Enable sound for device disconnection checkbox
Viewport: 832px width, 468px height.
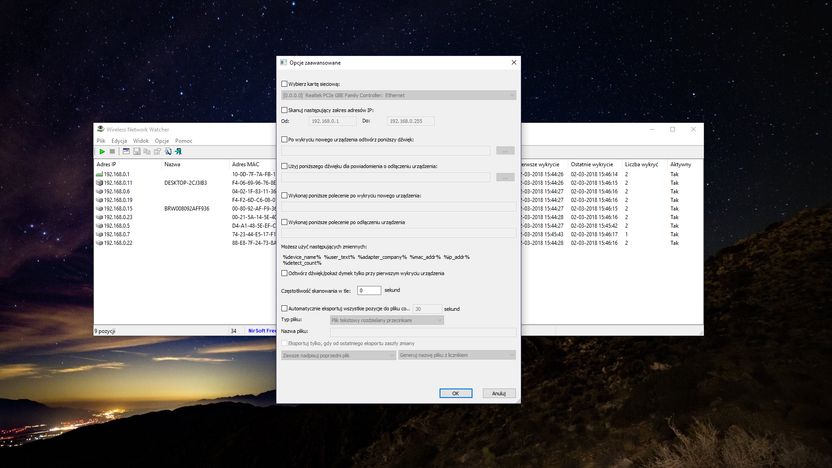(284, 166)
